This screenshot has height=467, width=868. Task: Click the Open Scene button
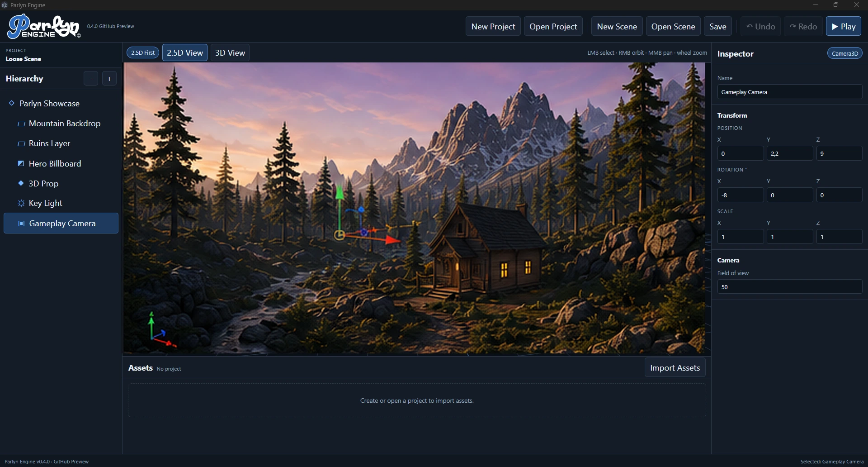[x=673, y=26]
